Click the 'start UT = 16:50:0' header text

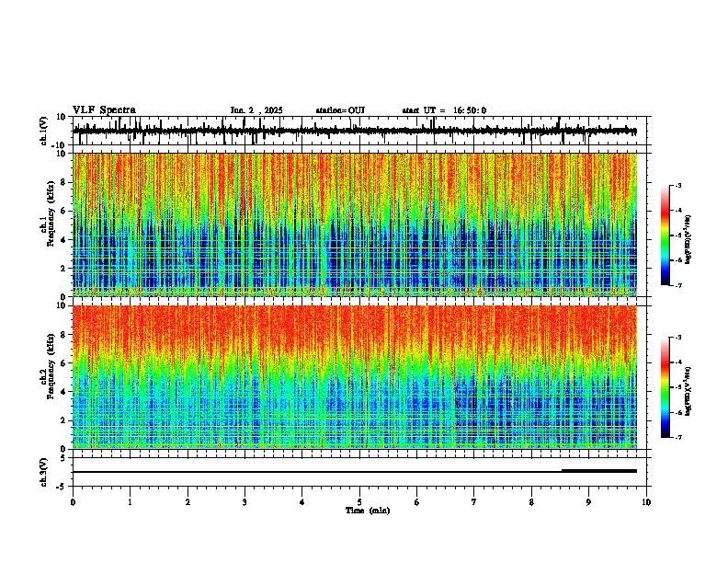coord(444,110)
